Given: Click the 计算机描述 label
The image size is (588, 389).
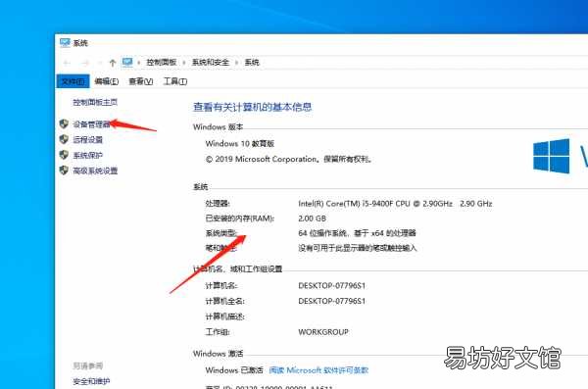Looking at the screenshot, I should pos(225,316).
